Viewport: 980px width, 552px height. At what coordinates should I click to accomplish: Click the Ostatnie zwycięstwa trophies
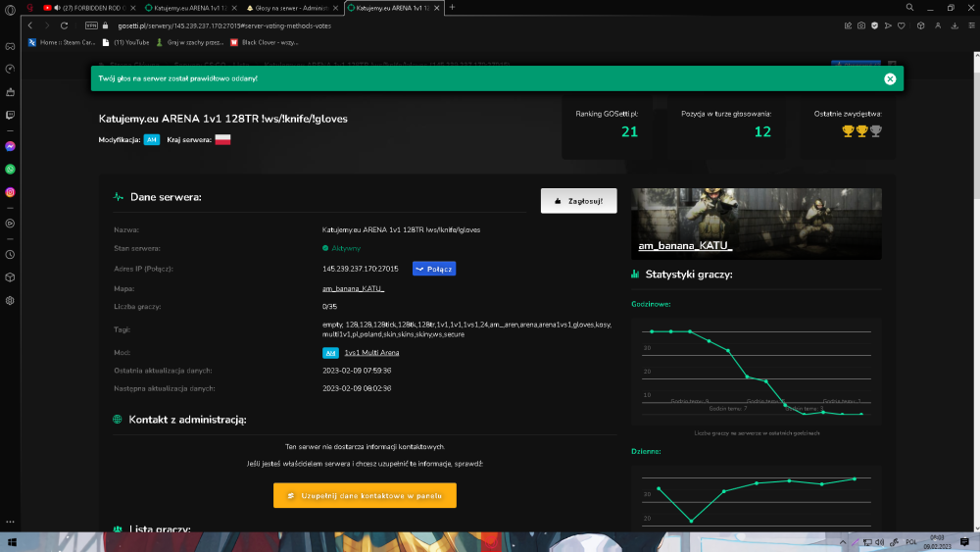pos(861,131)
